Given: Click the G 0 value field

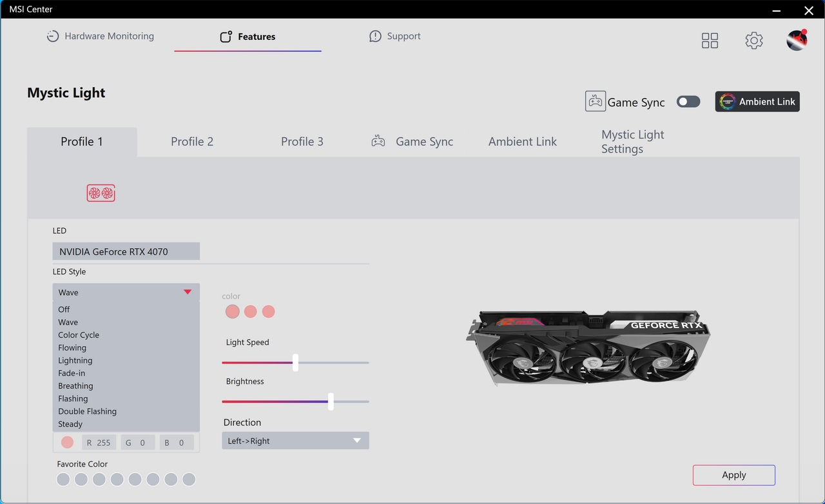Looking at the screenshot, I should (137, 443).
